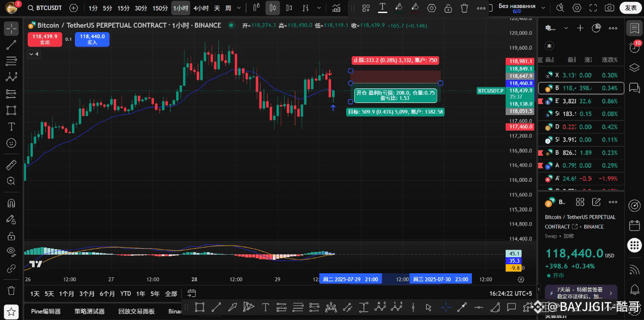Open the 策略测试器 tab
Image resolution: width=644 pixels, height=320 pixels.
point(89,311)
